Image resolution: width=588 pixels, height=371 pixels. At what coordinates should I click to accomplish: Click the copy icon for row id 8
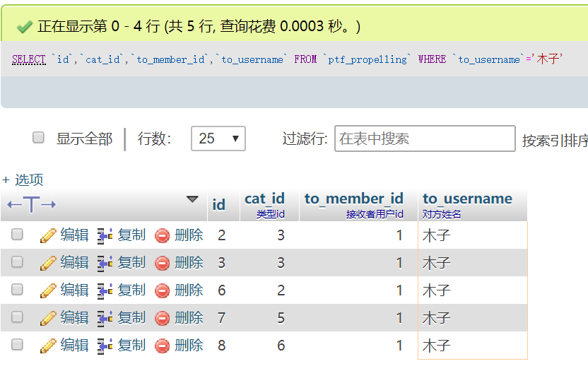(x=105, y=346)
